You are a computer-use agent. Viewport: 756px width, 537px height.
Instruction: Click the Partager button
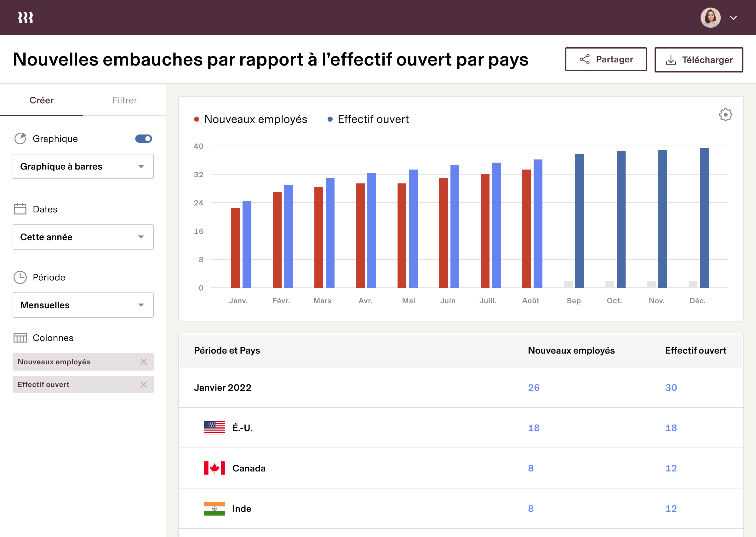tap(606, 60)
